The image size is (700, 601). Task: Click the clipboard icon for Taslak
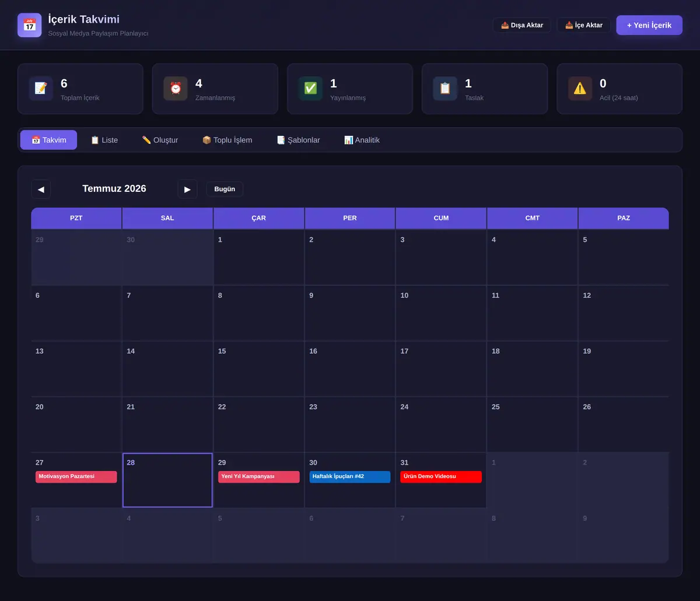point(445,89)
